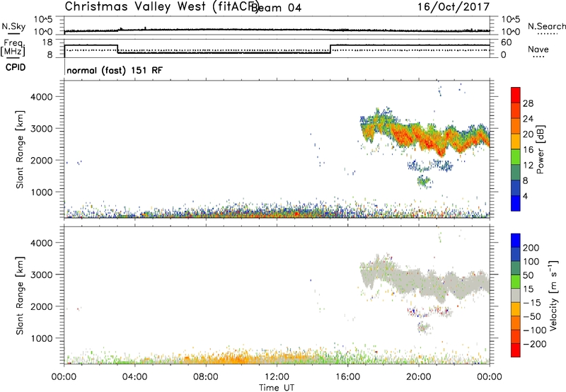Click the 'CPID' row label
The height and width of the screenshot is (392, 566).
[x=16, y=67]
